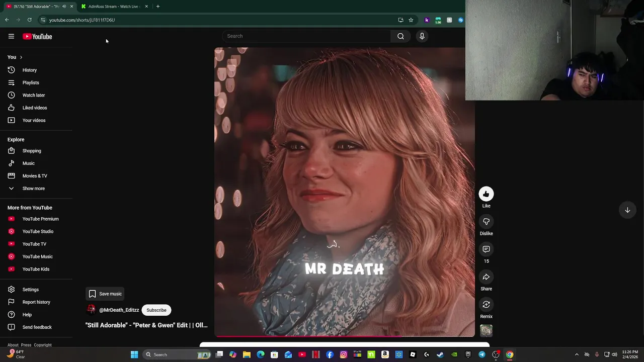This screenshot has height=362, width=644.
Task: Launch Steam from the taskbar
Action: point(440,354)
